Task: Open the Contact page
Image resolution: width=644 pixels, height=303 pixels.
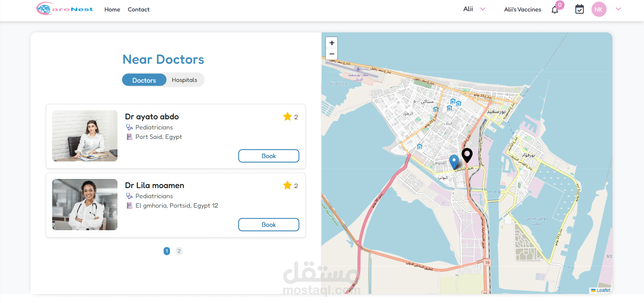Action: tap(139, 9)
